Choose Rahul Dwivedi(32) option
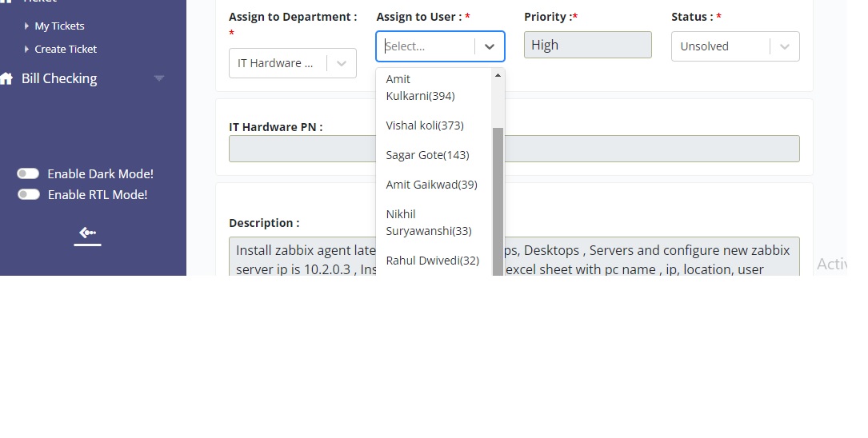The height and width of the screenshot is (438, 868). pos(434,261)
